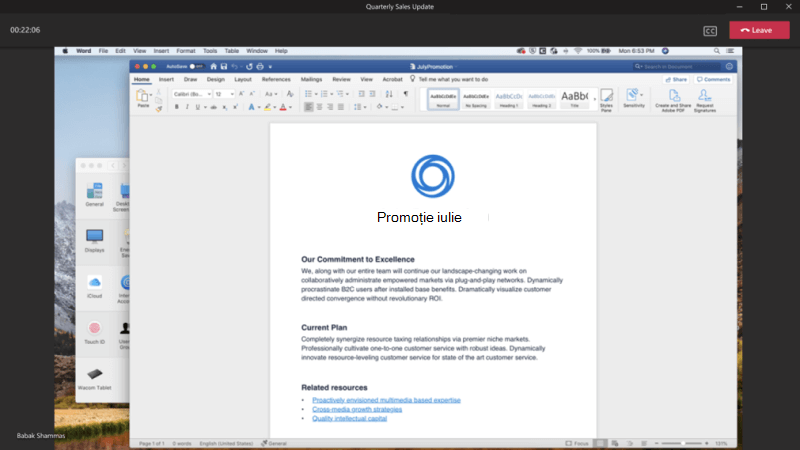Screen dimensions: 800x450
Task: Click the smiley feedback icon
Action: tap(729, 66)
